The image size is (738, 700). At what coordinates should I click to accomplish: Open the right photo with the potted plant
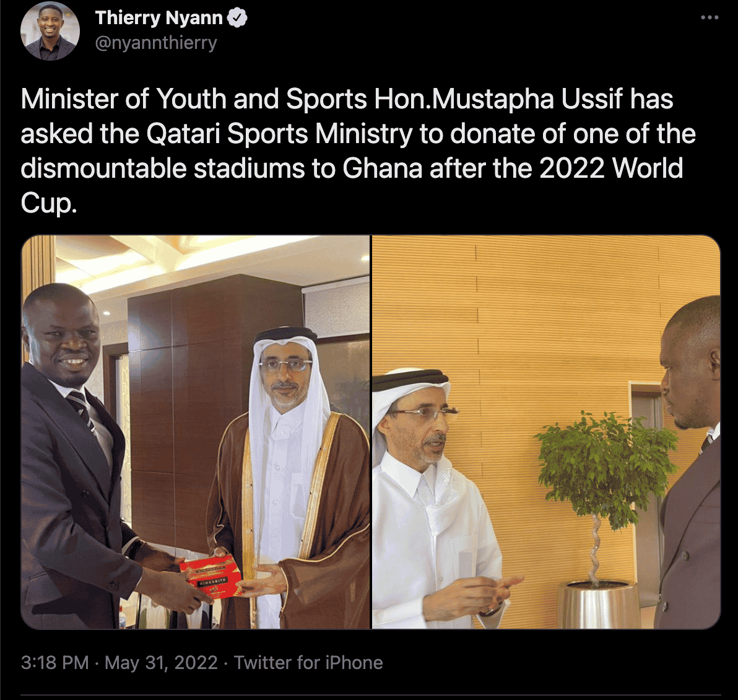(546, 432)
